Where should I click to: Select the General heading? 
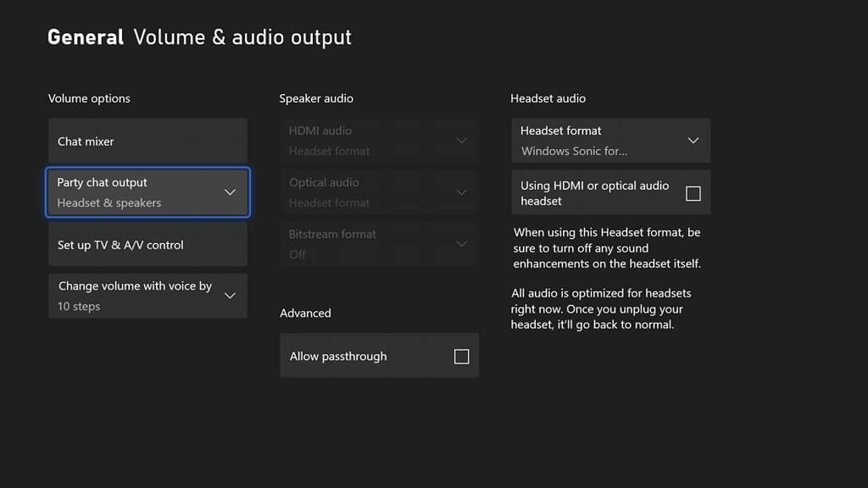[x=85, y=36]
